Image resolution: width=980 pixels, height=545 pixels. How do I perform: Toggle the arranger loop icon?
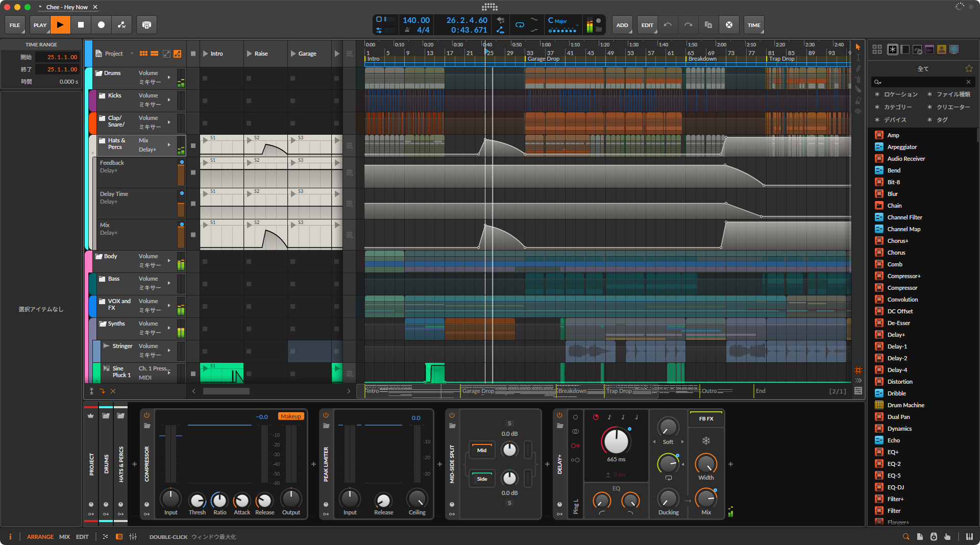pyautogui.click(x=520, y=25)
